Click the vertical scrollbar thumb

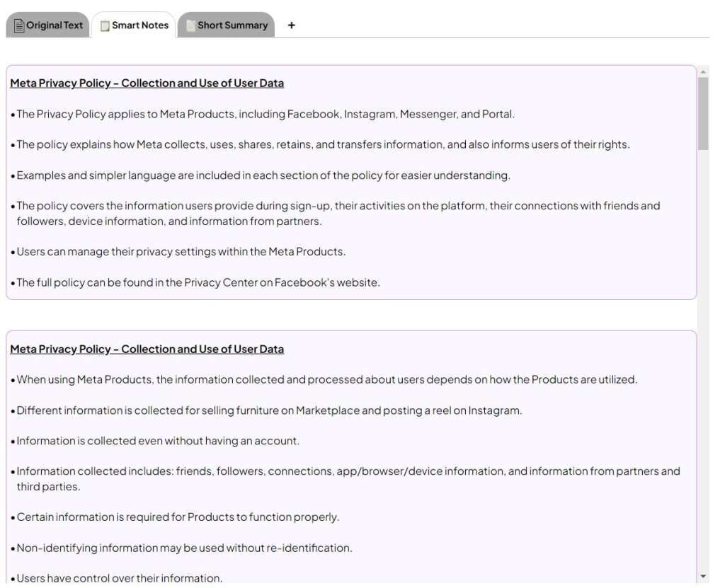click(703, 113)
